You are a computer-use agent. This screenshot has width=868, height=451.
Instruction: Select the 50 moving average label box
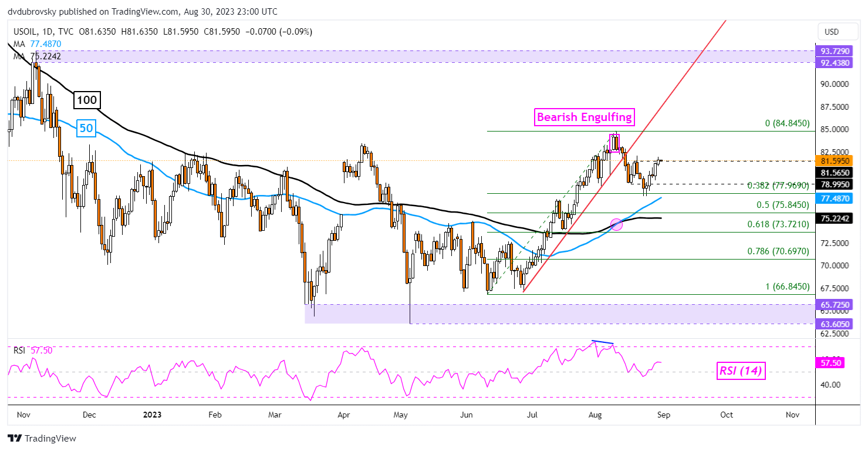[x=86, y=129]
